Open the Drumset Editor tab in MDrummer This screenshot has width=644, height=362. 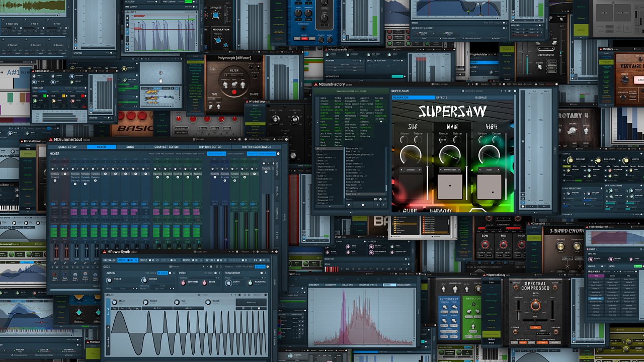pyautogui.click(x=166, y=147)
